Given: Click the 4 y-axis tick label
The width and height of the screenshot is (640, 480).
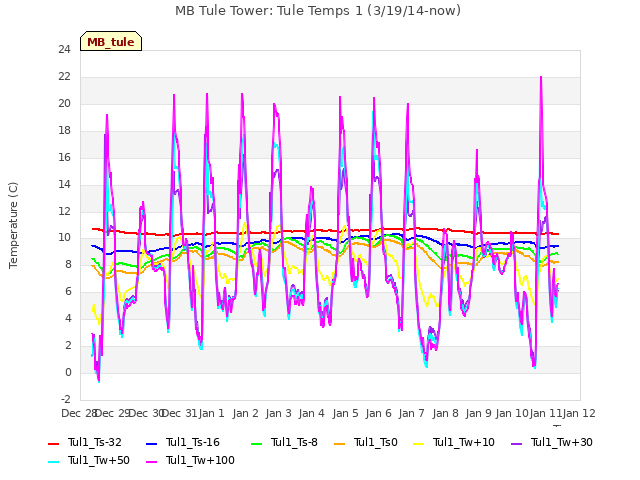Looking at the screenshot, I should pos(68,318).
